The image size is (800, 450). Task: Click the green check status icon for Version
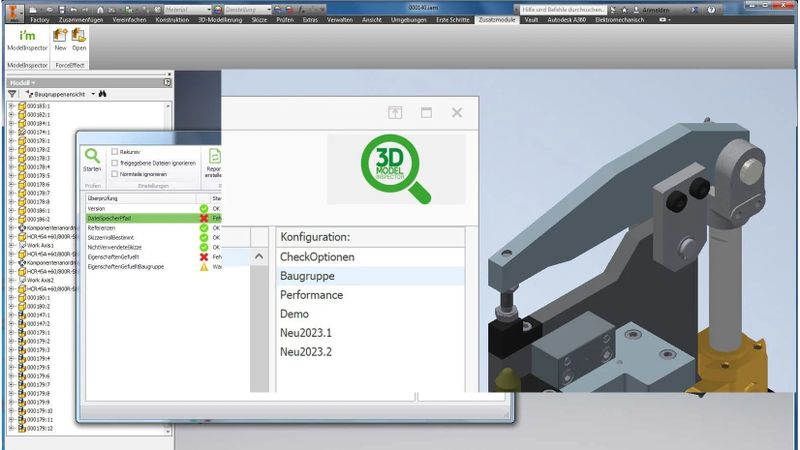pyautogui.click(x=204, y=209)
